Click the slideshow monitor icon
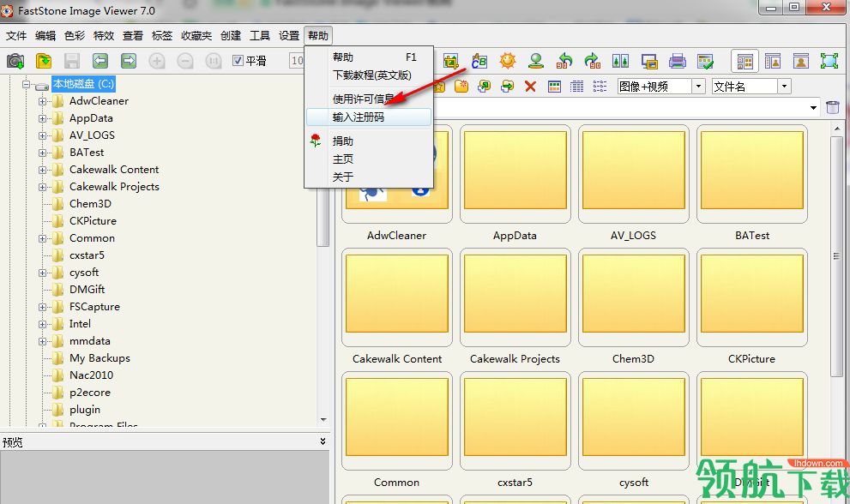Screen dimensions: 850x504 pos(649,61)
